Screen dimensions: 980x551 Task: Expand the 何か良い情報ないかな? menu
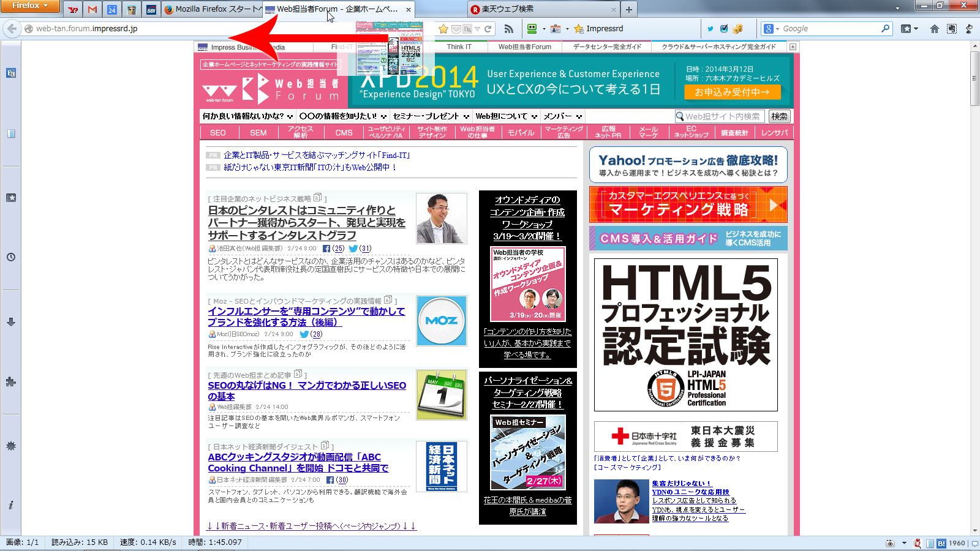tap(247, 116)
